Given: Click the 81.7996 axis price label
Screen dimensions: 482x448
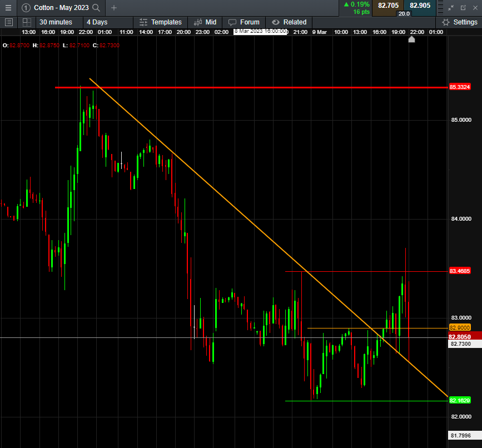Looking at the screenshot, I should [464, 435].
